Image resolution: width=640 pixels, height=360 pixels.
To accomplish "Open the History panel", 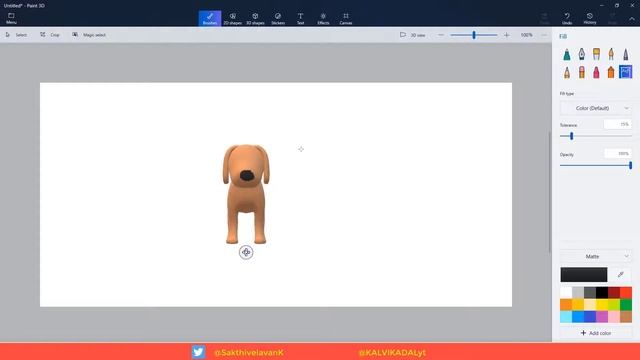I will pos(590,18).
